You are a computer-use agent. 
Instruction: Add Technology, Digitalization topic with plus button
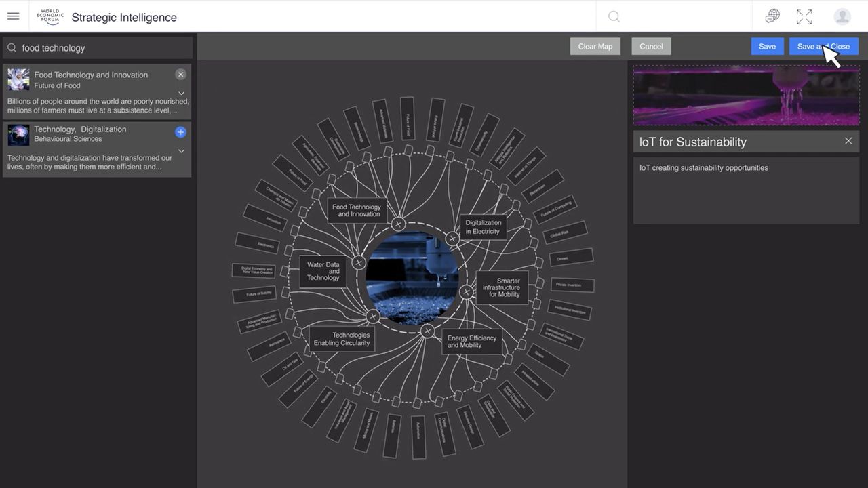pos(180,132)
